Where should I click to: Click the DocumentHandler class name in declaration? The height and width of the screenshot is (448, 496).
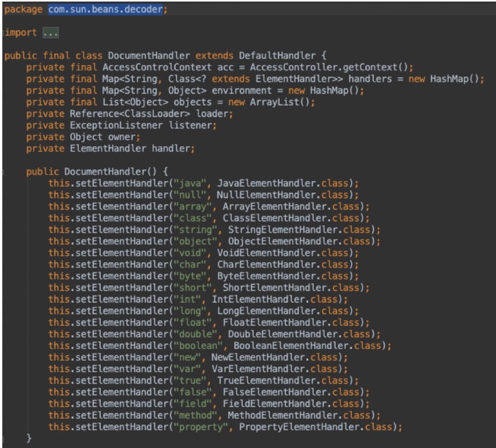tap(149, 56)
